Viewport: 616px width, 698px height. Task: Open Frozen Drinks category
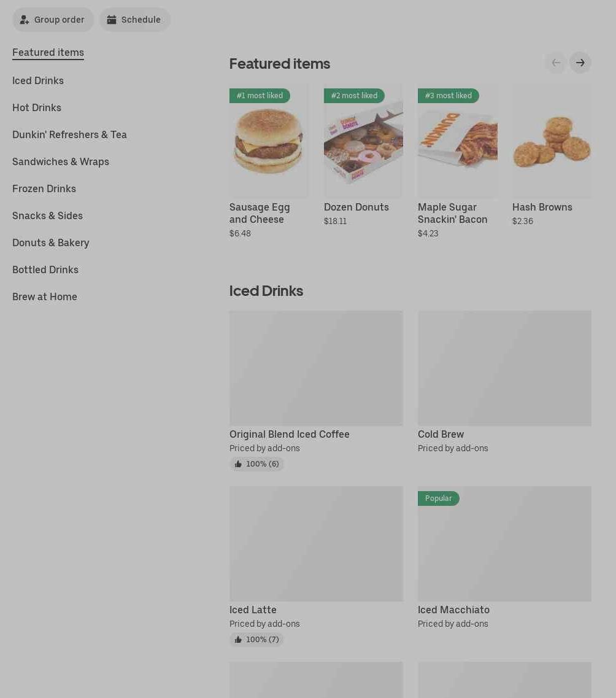[44, 188]
